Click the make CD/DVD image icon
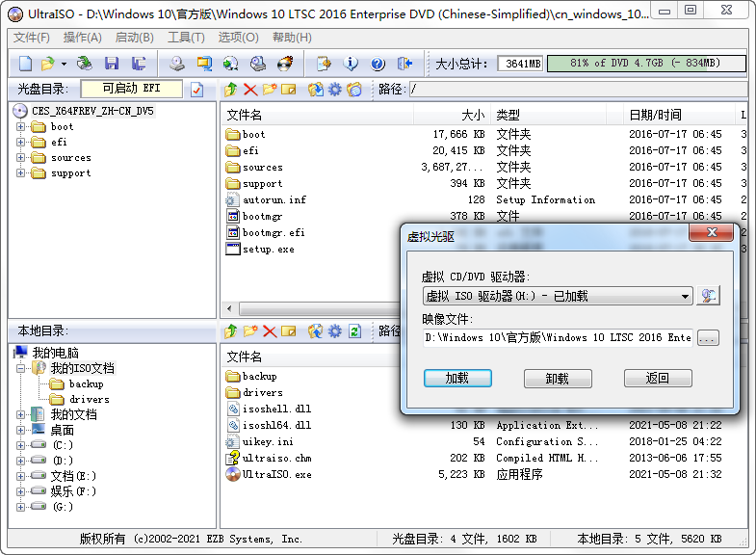 click(x=177, y=64)
